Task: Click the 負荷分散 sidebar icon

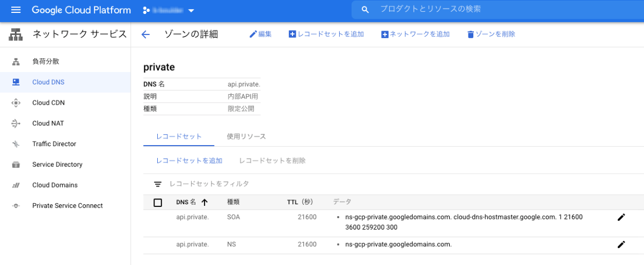Action: pyautogui.click(x=16, y=62)
